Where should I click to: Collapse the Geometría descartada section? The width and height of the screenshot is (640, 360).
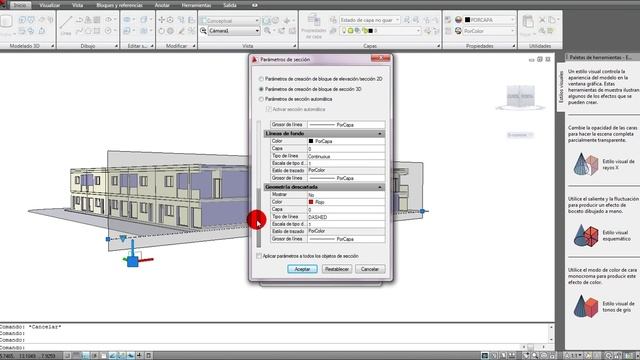[380, 187]
